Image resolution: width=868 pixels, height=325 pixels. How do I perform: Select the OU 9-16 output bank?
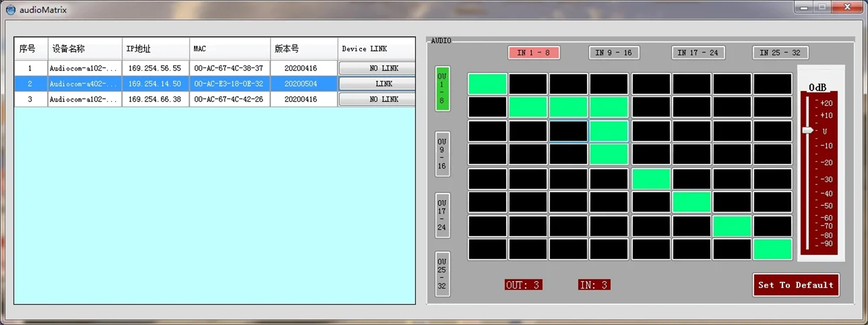tap(442, 154)
